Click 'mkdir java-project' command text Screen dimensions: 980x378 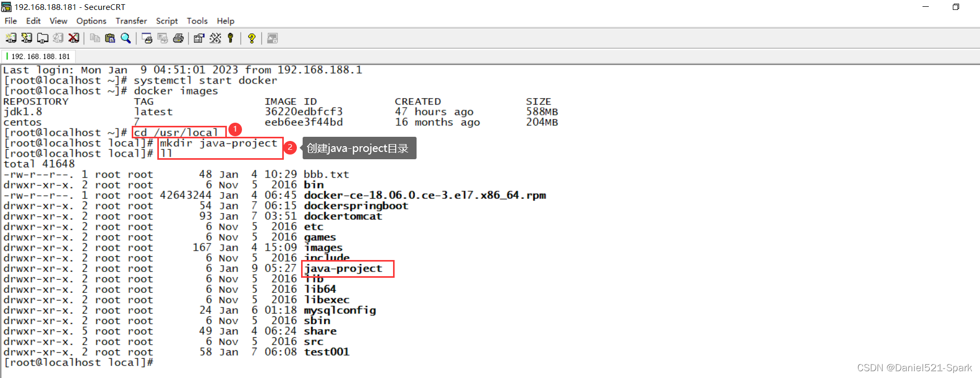point(218,143)
